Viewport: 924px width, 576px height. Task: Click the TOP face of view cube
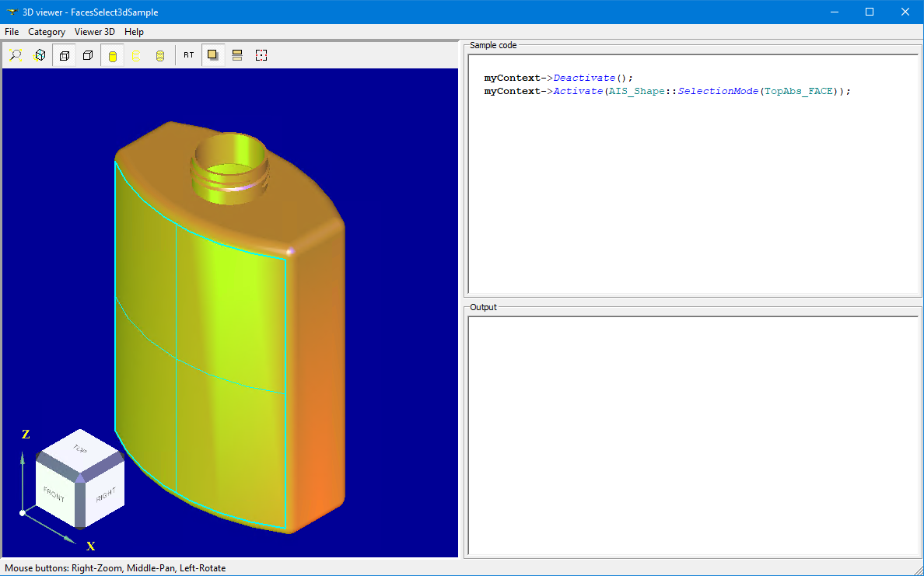coord(80,449)
